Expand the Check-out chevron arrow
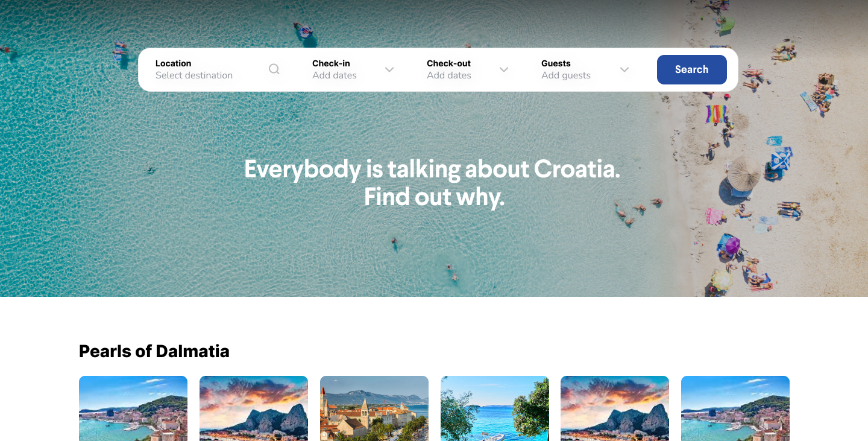This screenshot has width=868, height=441. click(504, 69)
